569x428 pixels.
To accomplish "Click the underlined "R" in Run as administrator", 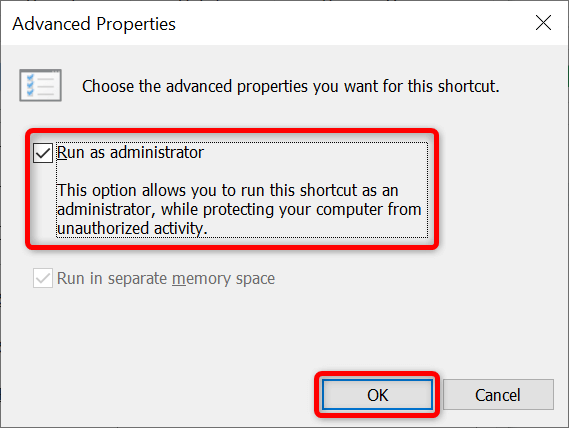I will (62, 152).
